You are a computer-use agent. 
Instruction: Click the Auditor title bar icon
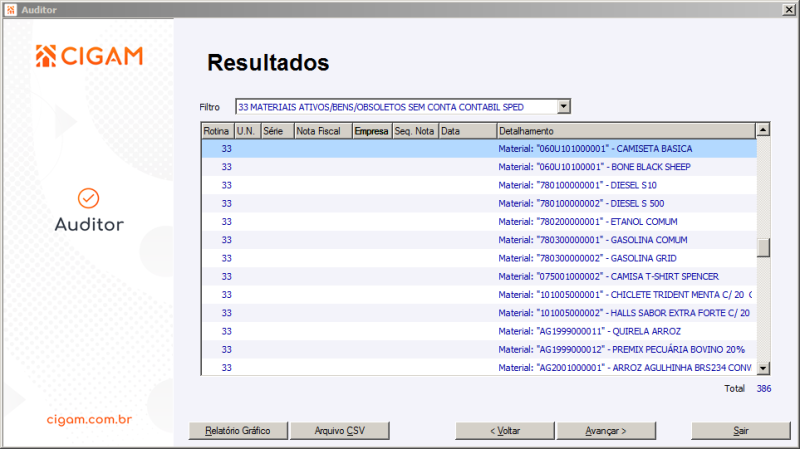click(11, 10)
